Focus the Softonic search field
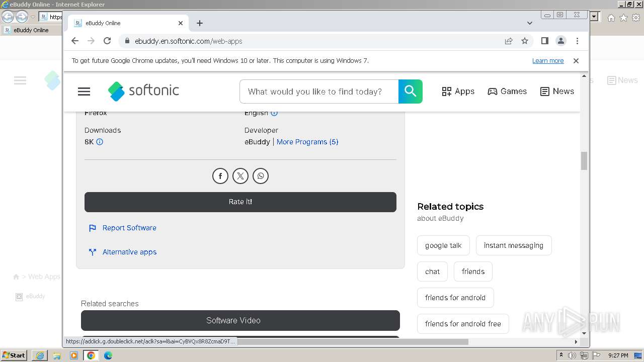 [319, 92]
